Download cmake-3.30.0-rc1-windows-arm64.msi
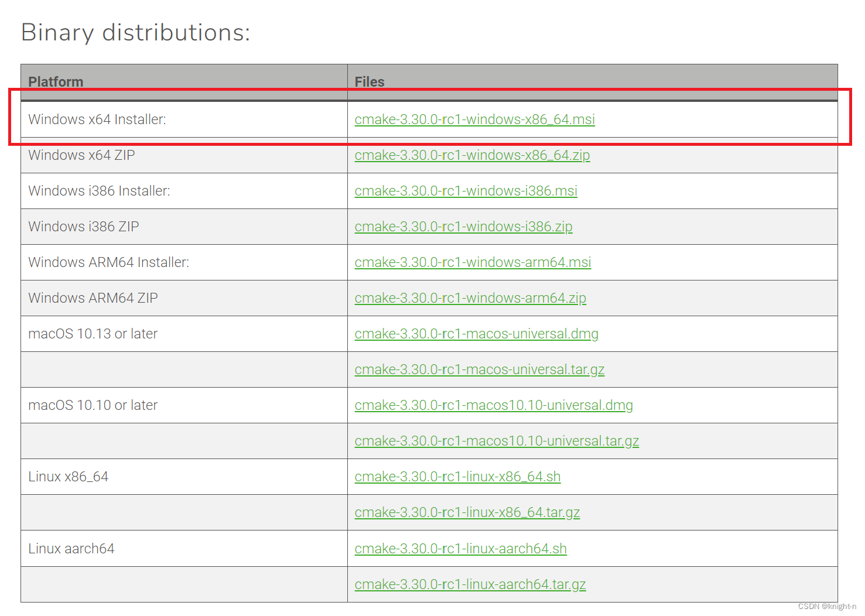Viewport: 865px width, 616px height. 473,262
